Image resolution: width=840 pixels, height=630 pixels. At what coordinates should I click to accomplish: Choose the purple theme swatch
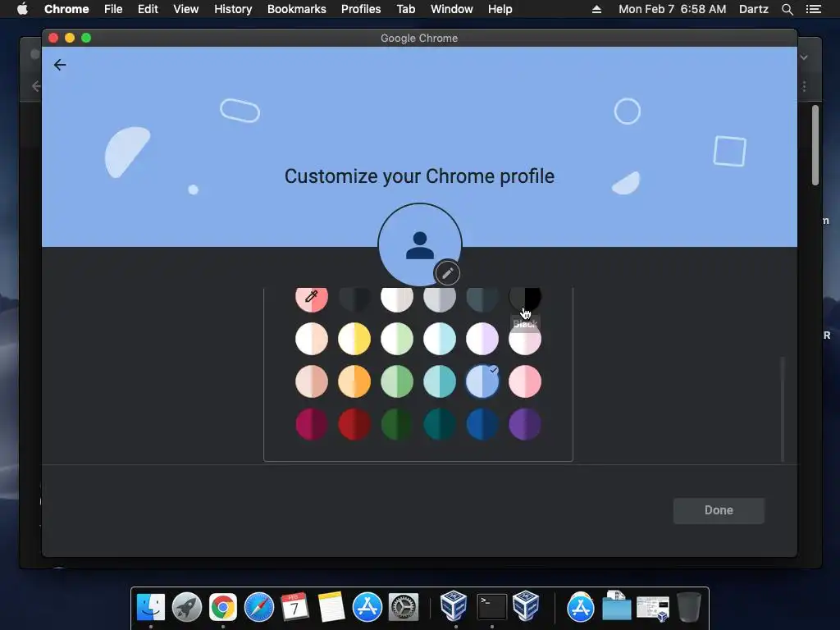[x=525, y=424]
